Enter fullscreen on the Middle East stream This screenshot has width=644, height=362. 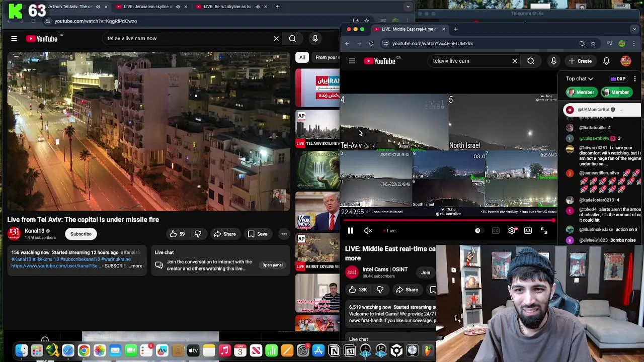(x=544, y=231)
